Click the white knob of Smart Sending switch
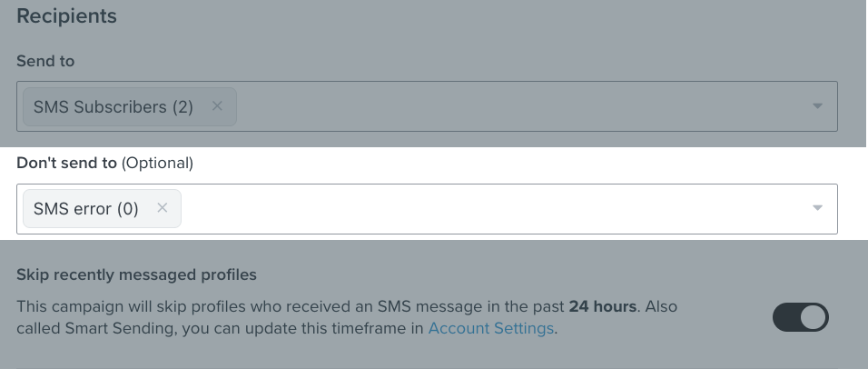This screenshot has height=369, width=868. pyautogui.click(x=814, y=317)
